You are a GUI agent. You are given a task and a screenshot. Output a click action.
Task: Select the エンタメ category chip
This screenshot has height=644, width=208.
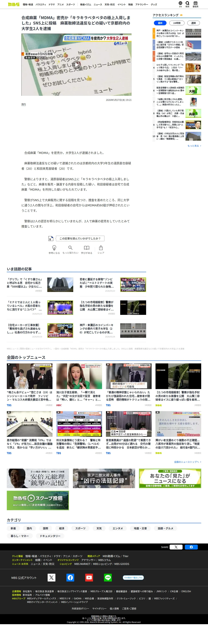118,528
